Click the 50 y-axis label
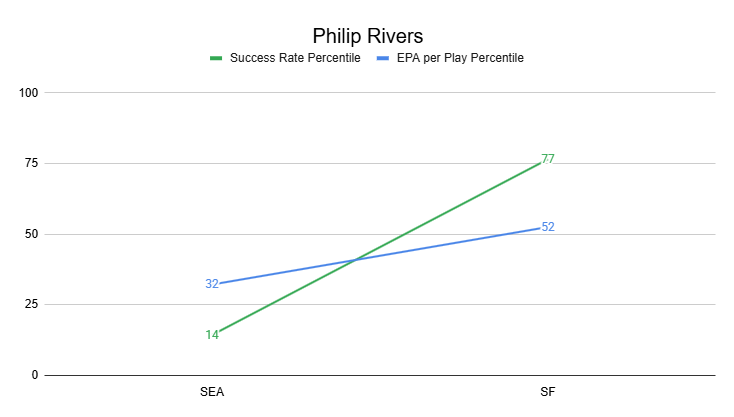 pyautogui.click(x=31, y=234)
